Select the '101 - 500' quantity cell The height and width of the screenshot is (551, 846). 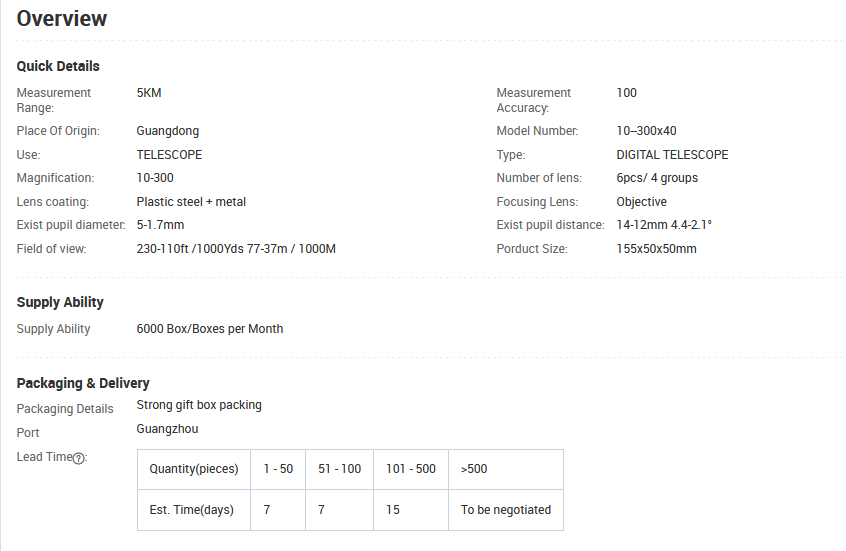point(410,469)
